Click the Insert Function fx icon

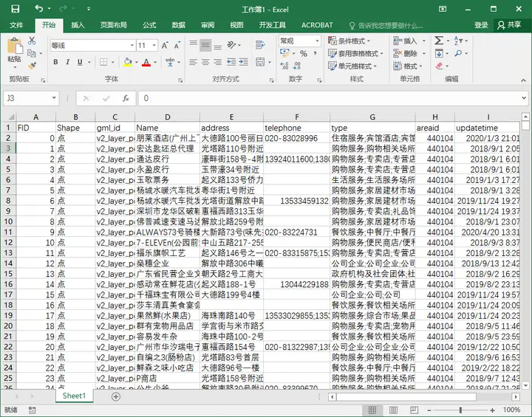point(126,98)
